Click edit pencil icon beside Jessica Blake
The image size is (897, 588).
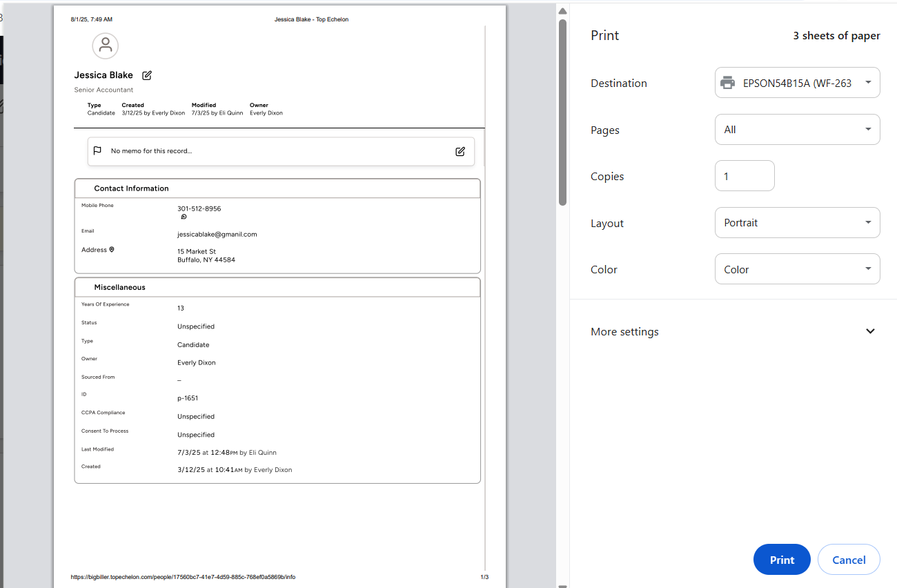click(x=147, y=75)
